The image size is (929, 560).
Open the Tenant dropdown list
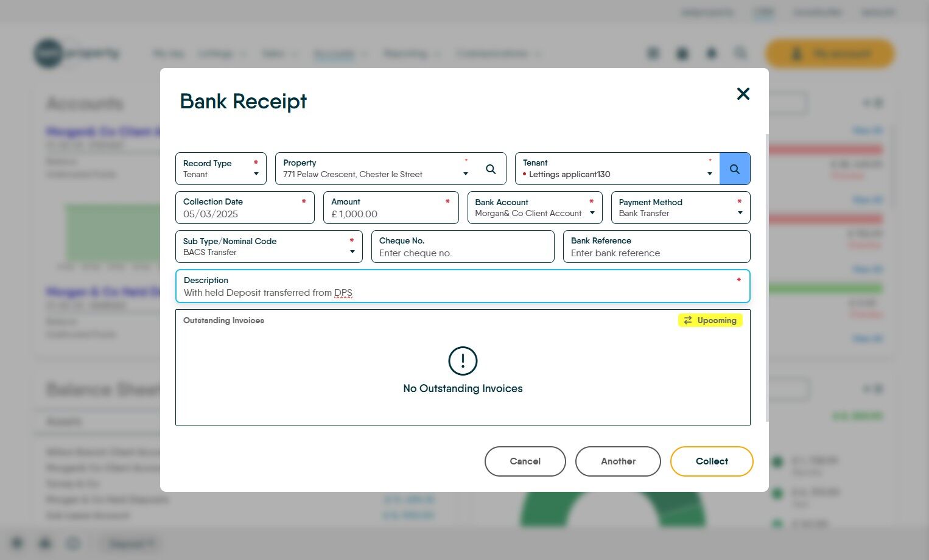click(x=709, y=174)
